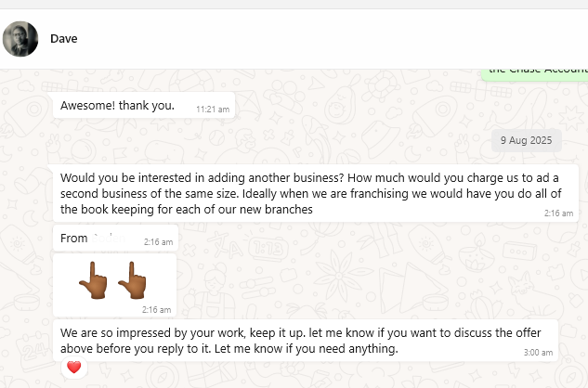
Task: Open Dave's profile picture in the header
Action: coord(21,39)
